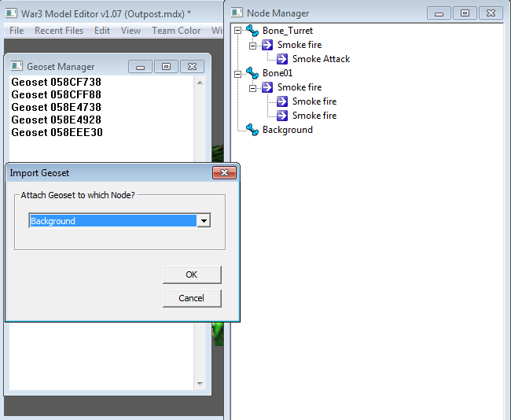Select the Smoke Attack node label
This screenshot has height=420, width=511.
(x=321, y=59)
